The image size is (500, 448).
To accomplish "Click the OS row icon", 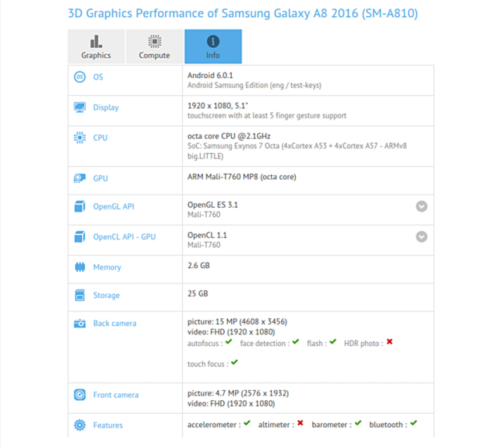I will pyautogui.click(x=79, y=77).
